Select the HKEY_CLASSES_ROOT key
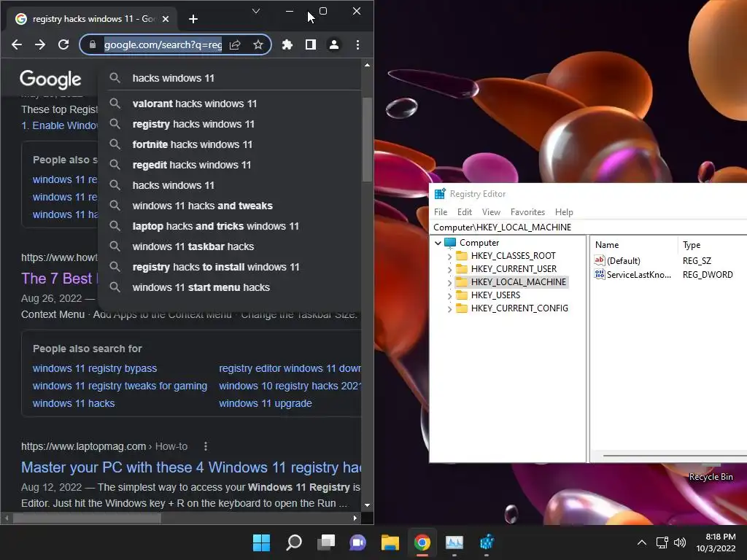The image size is (747, 560). coord(513,256)
